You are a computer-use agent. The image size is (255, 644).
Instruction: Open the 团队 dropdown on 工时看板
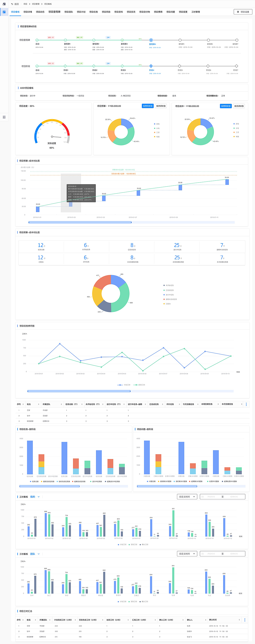[35, 554]
